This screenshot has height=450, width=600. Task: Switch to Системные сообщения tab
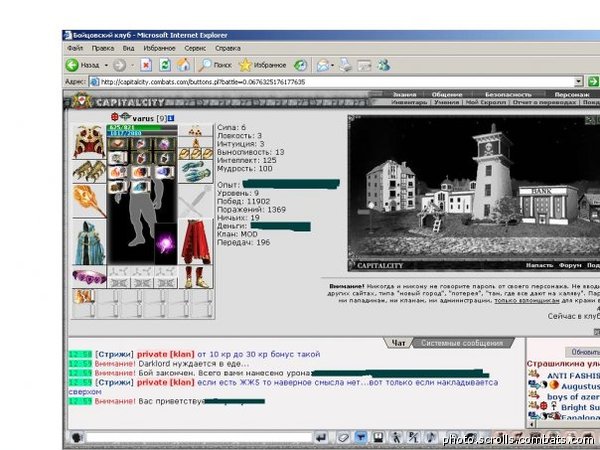(462, 343)
